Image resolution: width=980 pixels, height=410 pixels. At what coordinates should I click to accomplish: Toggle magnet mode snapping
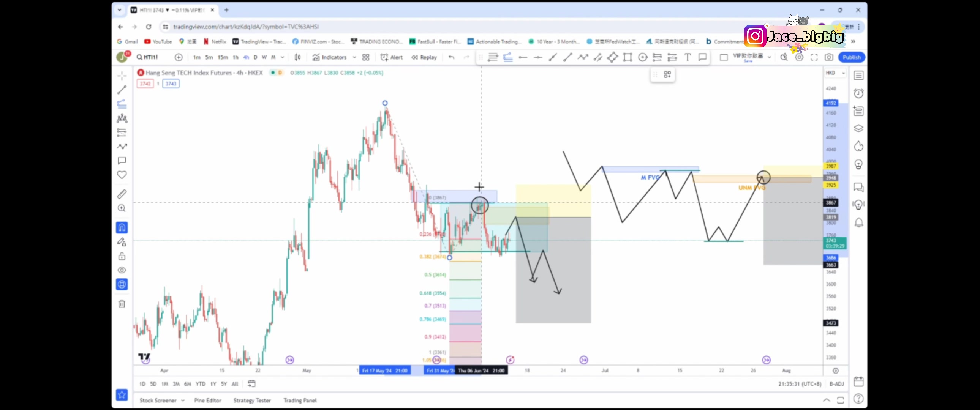(122, 227)
